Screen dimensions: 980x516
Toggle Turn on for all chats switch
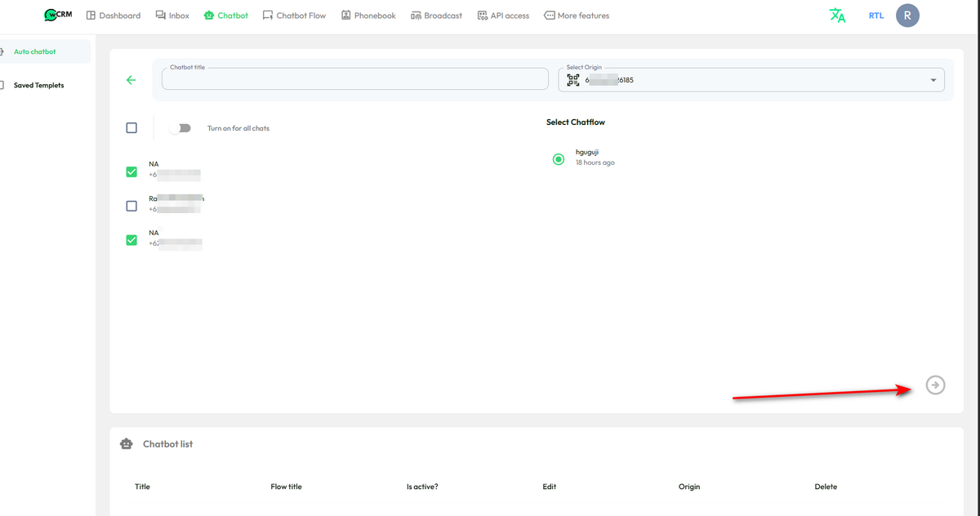pyautogui.click(x=180, y=128)
